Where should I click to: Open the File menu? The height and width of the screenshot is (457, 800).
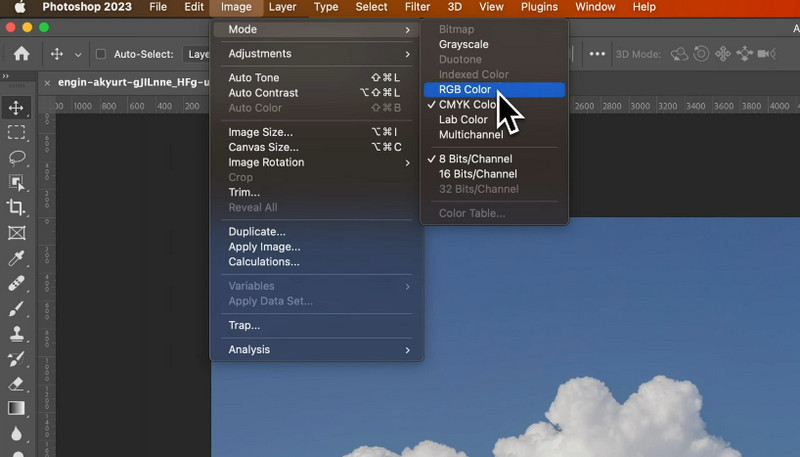(158, 7)
